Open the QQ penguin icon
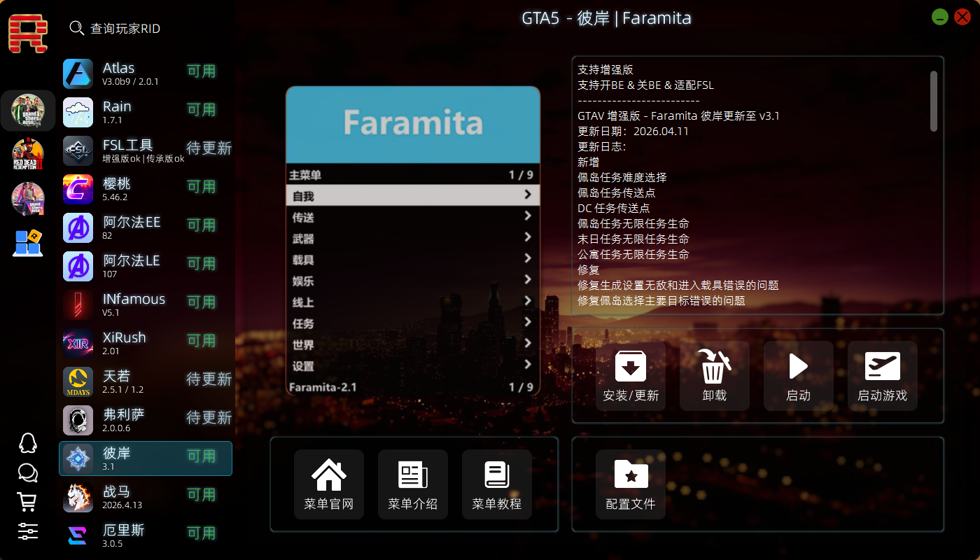980x560 pixels. 27,442
